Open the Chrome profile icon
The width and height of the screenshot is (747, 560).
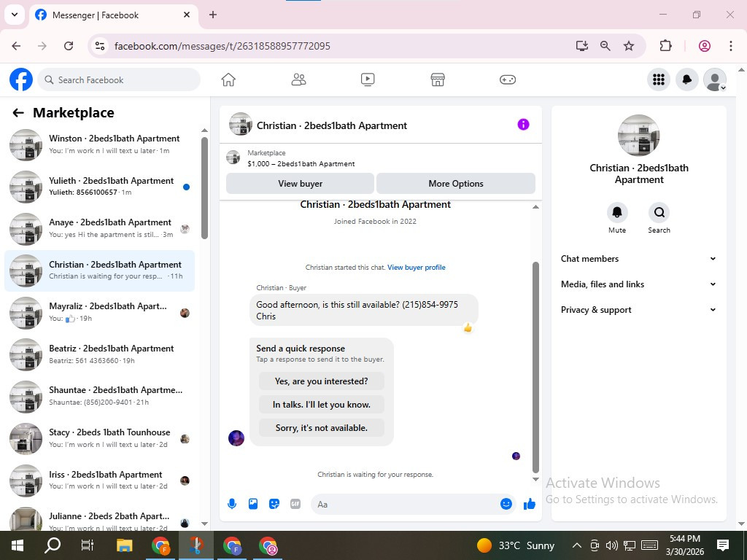[x=705, y=46]
